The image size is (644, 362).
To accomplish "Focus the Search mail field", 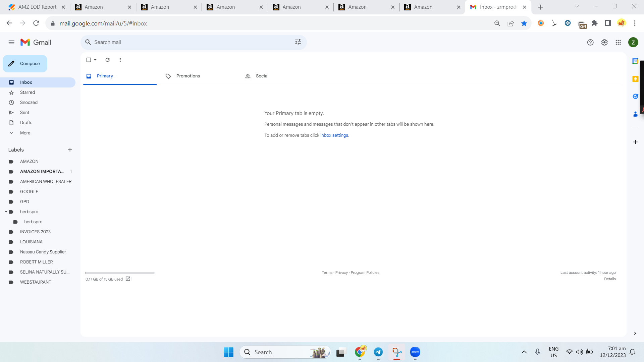I will click(194, 42).
